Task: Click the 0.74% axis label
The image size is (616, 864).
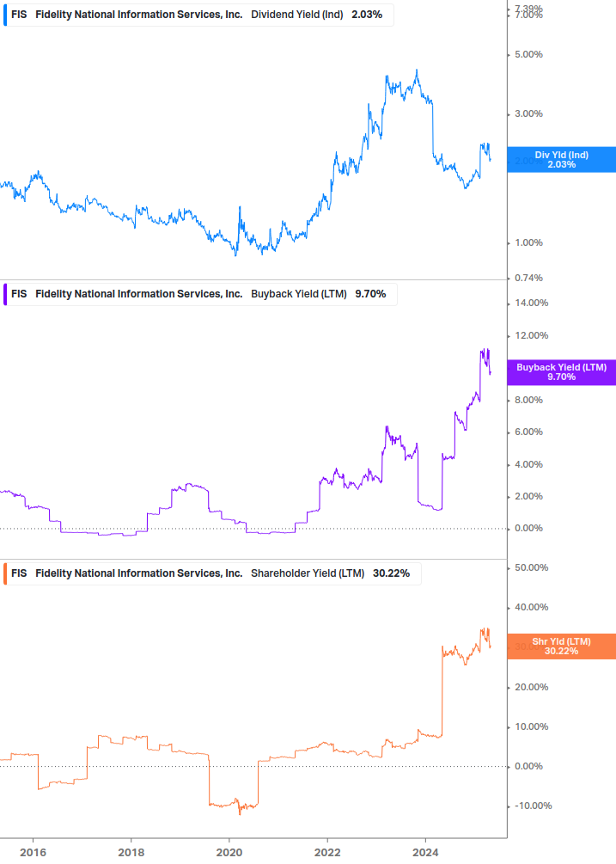Action: pos(528,278)
